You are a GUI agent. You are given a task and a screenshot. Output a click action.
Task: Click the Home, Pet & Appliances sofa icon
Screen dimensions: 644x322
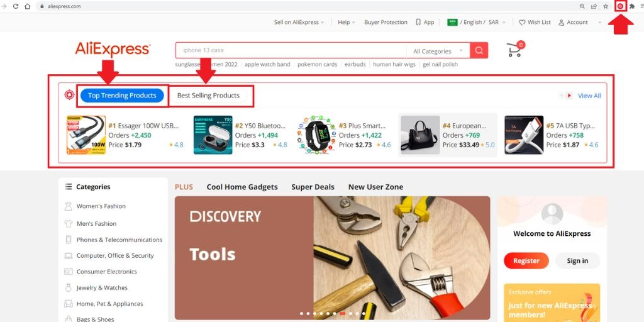click(x=68, y=304)
